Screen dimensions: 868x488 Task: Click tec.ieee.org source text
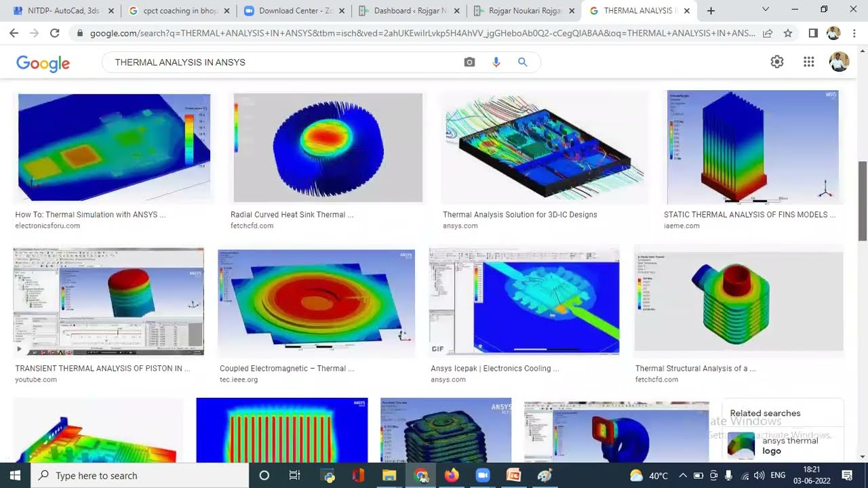[239, 380]
